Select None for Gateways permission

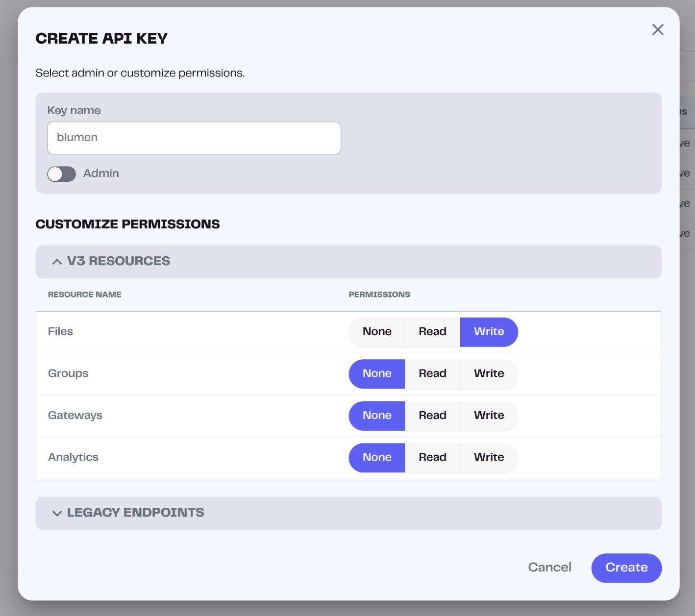point(377,416)
